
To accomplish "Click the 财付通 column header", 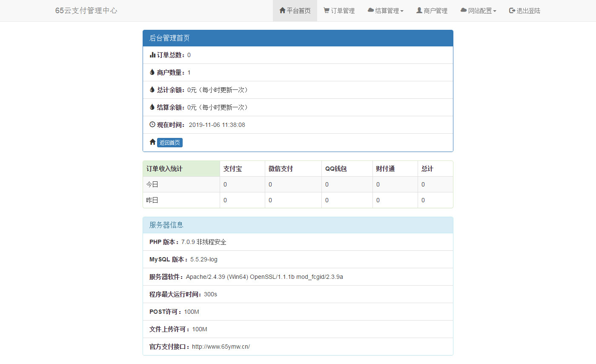I will [395, 169].
